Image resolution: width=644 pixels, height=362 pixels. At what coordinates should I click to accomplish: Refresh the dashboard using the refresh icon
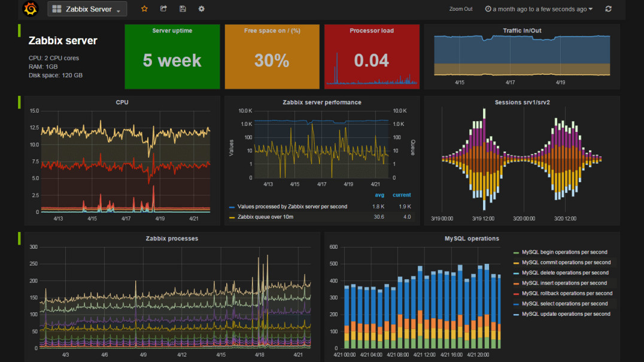tap(608, 8)
